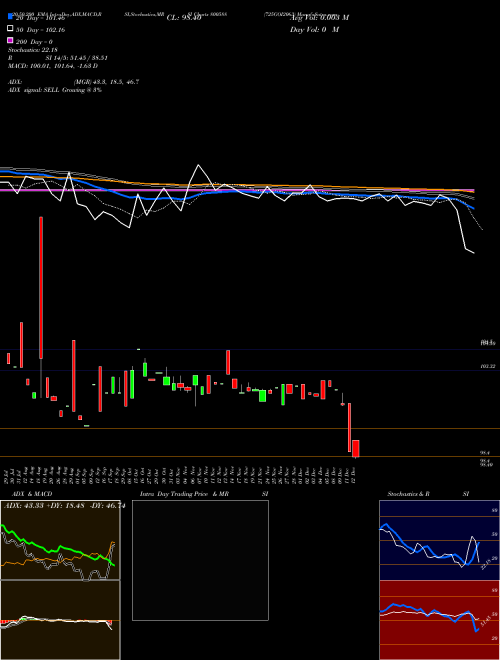Click the magenta 200 Day legend swatch

pyautogui.click(x=10, y=40)
